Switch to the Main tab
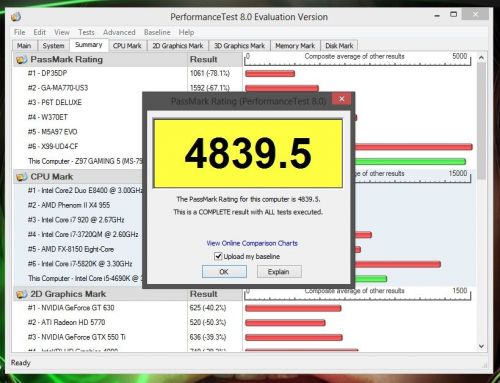Image resolution: width=500 pixels, height=383 pixels. pos(24,46)
